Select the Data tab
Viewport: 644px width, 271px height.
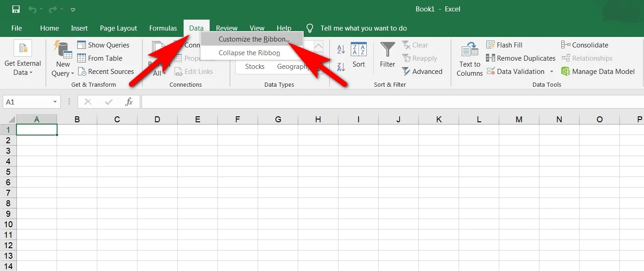point(196,28)
